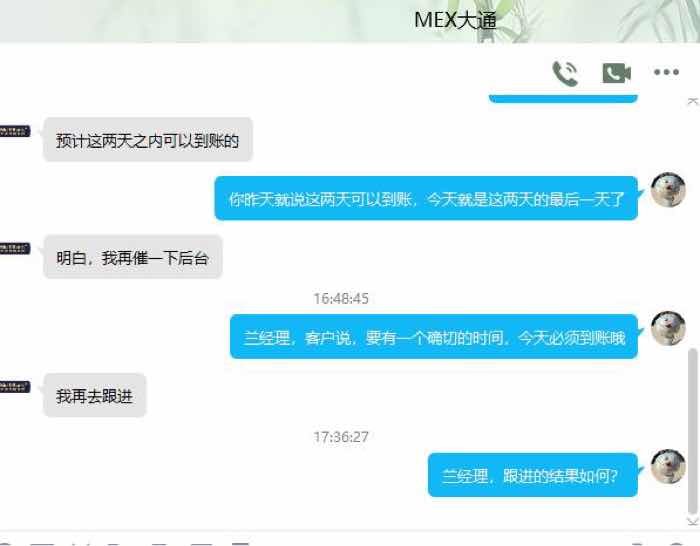
Task: Select the blue message starting '你昨天就说'
Action: click(426, 198)
